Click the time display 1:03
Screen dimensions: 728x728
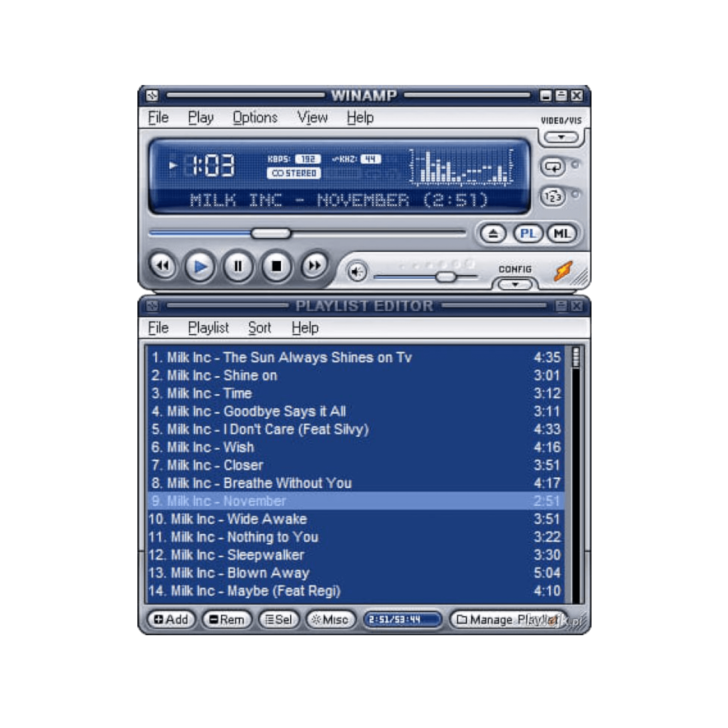212,166
